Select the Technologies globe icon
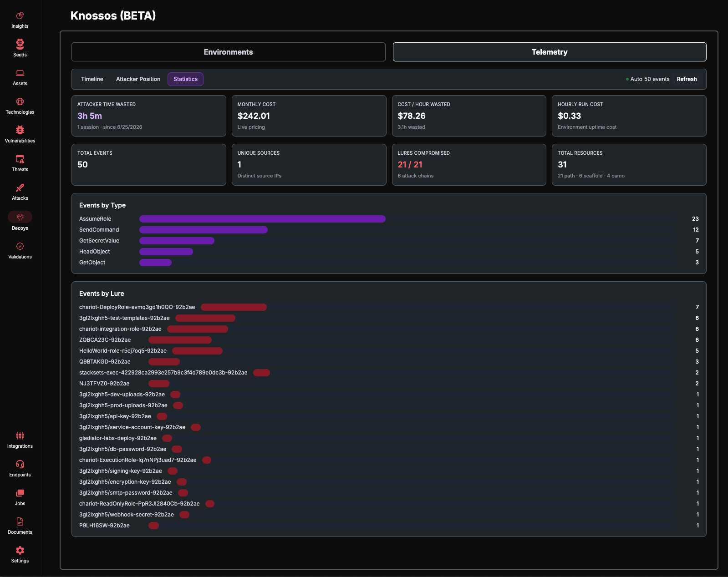 pos(20,101)
